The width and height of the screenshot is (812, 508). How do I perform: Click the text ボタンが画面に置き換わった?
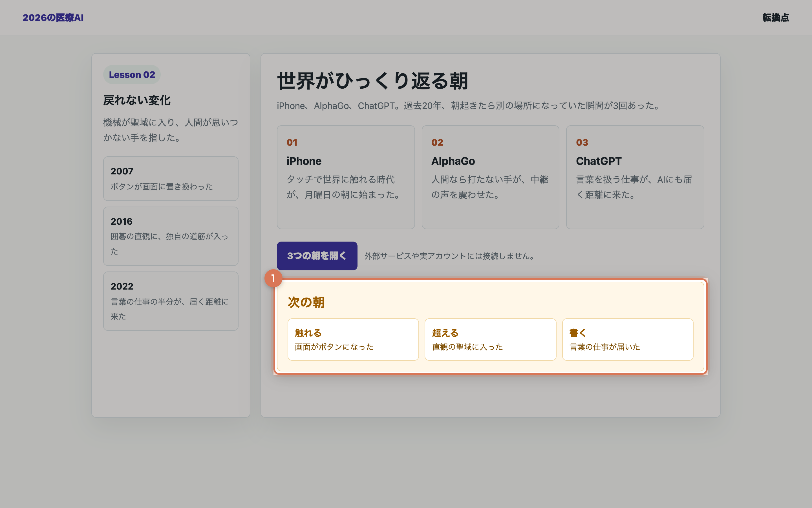162,187
